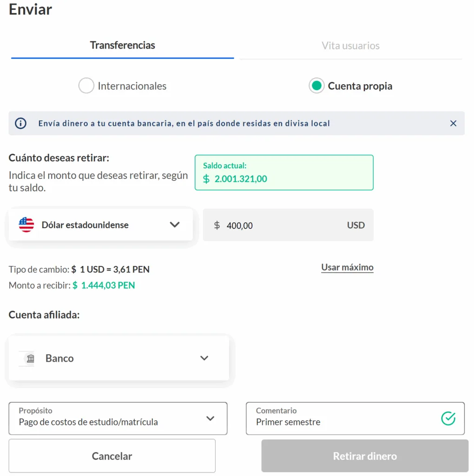Dismiss the info banner with X icon

(x=453, y=123)
